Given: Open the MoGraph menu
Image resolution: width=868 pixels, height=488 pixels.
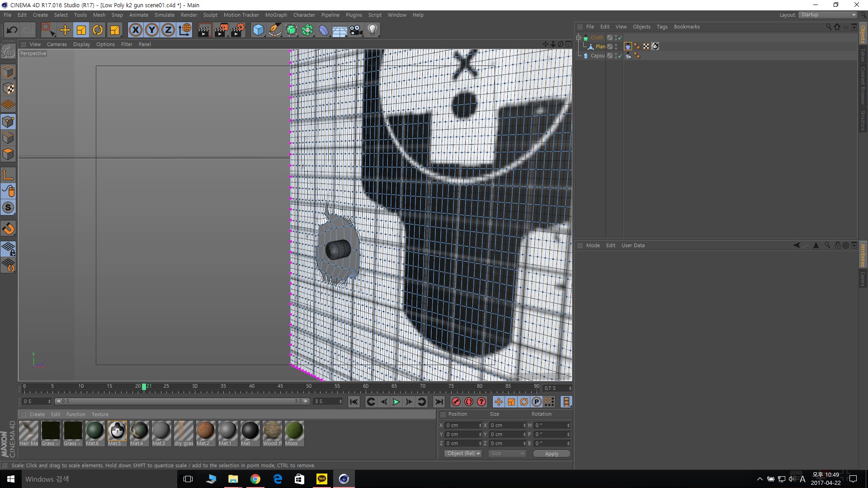Looking at the screenshot, I should (x=276, y=15).
